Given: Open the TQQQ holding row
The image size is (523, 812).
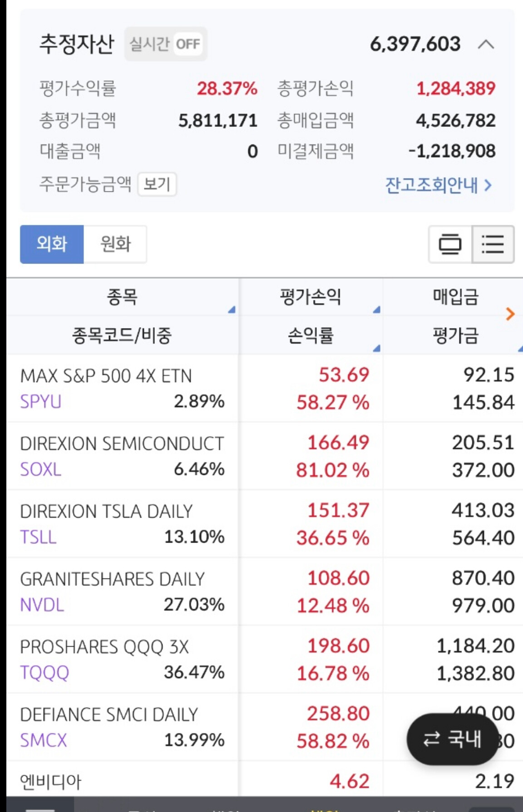Looking at the screenshot, I should (x=122, y=659).
